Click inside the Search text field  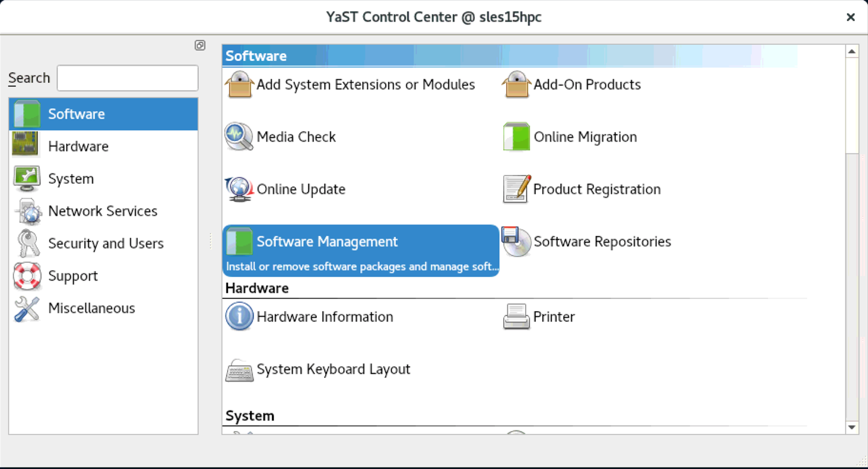(127, 78)
